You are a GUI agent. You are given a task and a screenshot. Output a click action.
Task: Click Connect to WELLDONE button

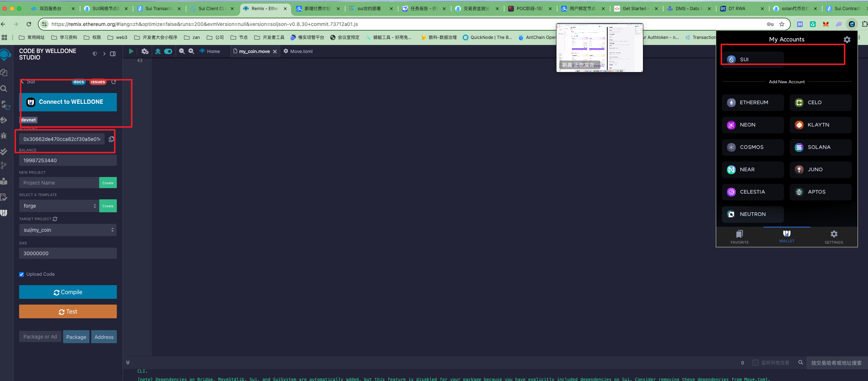tap(68, 102)
